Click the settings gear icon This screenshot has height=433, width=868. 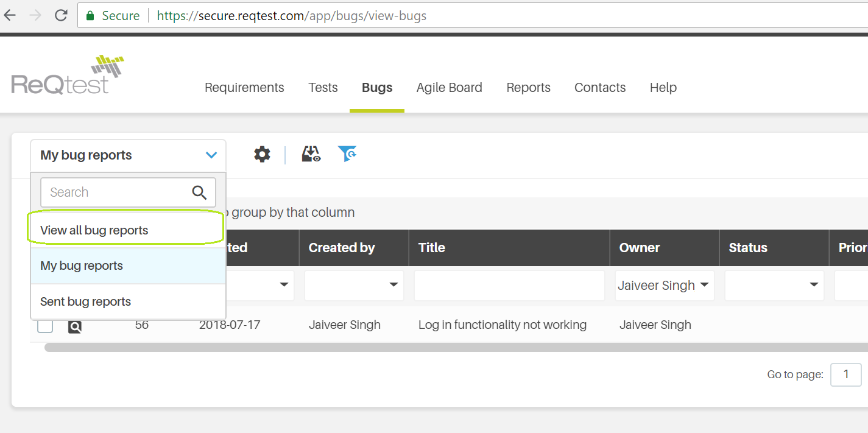[262, 155]
